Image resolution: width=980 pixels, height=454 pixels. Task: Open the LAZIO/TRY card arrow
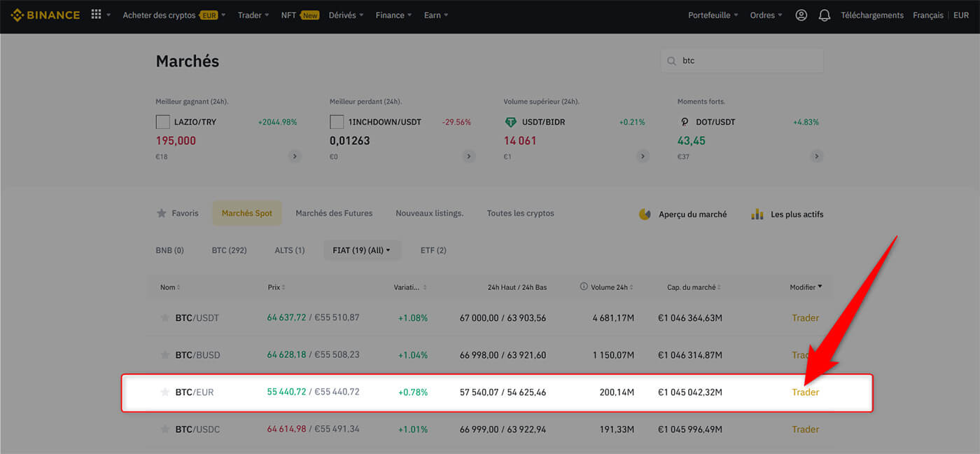[x=295, y=156]
